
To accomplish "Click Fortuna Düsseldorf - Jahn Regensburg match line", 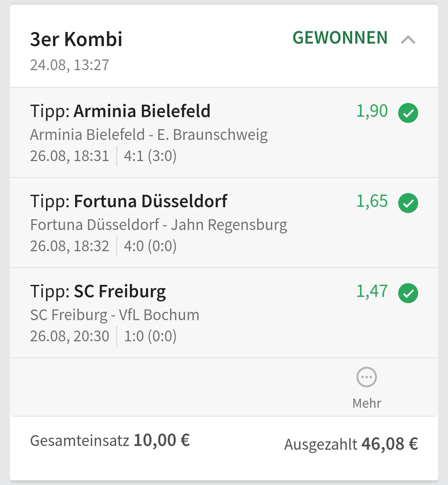I will click(x=158, y=225).
